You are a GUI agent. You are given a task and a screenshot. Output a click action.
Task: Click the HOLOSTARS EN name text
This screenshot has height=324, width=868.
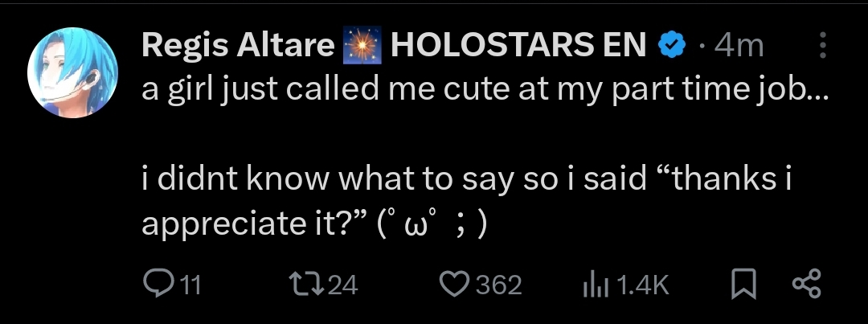pos(518,46)
